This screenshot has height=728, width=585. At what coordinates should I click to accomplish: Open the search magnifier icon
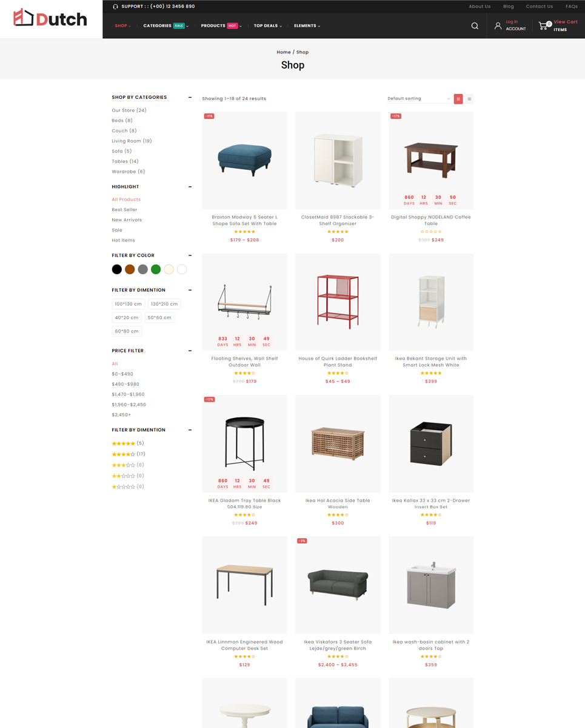[x=475, y=25]
